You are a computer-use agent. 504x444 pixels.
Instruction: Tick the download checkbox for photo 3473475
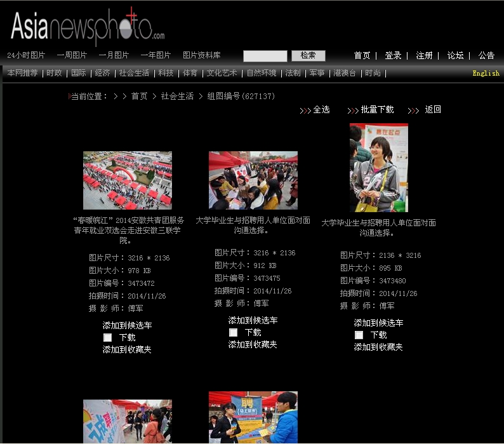tap(234, 333)
